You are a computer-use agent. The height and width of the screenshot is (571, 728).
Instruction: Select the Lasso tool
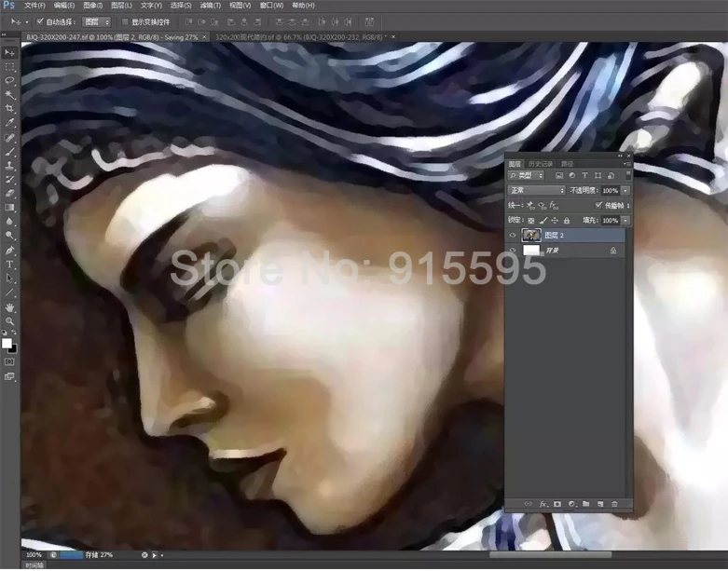coord(9,81)
